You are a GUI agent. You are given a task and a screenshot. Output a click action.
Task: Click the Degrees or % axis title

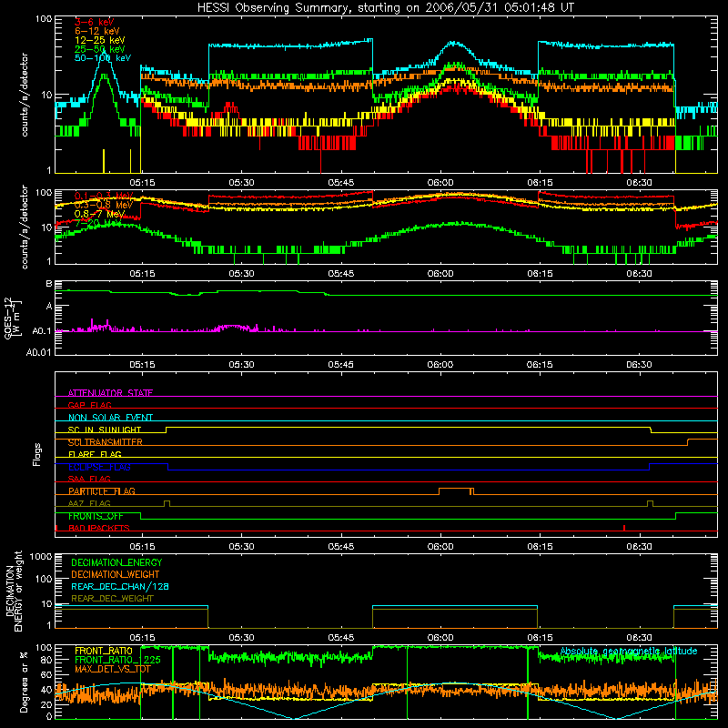pyautogui.click(x=24, y=682)
